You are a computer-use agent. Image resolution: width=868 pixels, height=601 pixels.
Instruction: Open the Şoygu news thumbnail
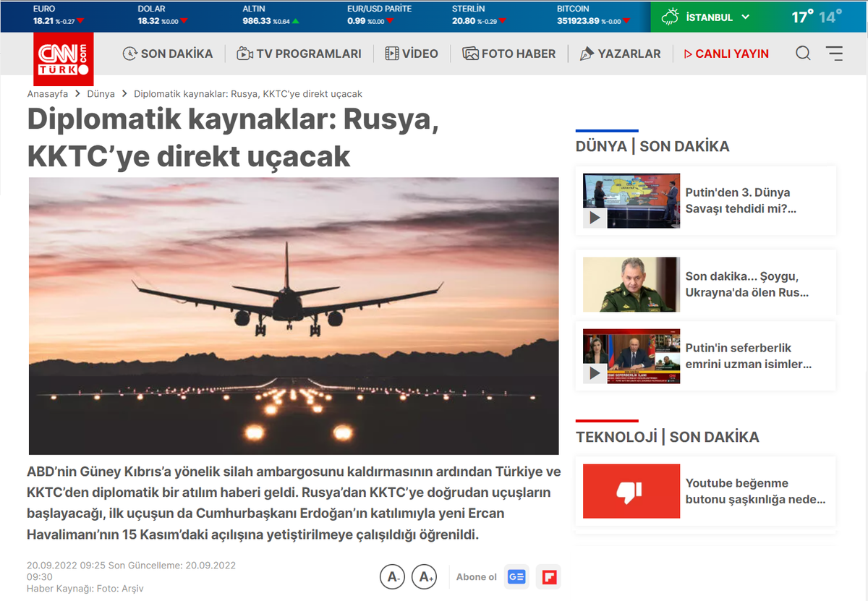631,284
